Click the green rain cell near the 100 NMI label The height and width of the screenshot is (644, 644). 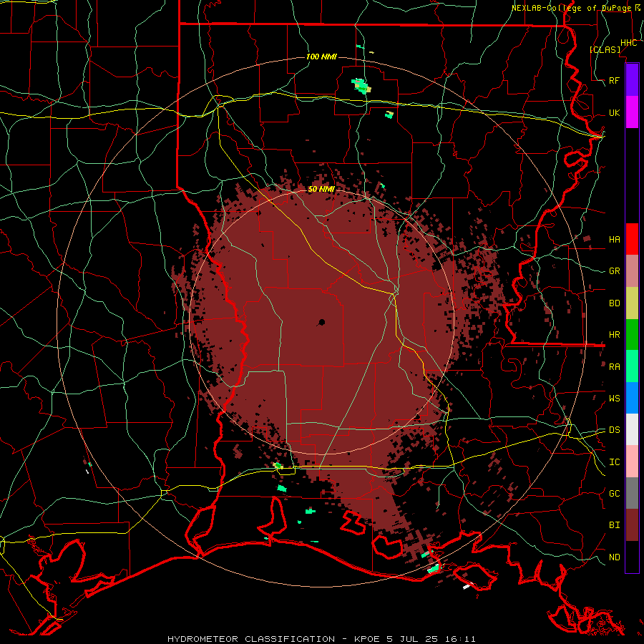[361, 87]
